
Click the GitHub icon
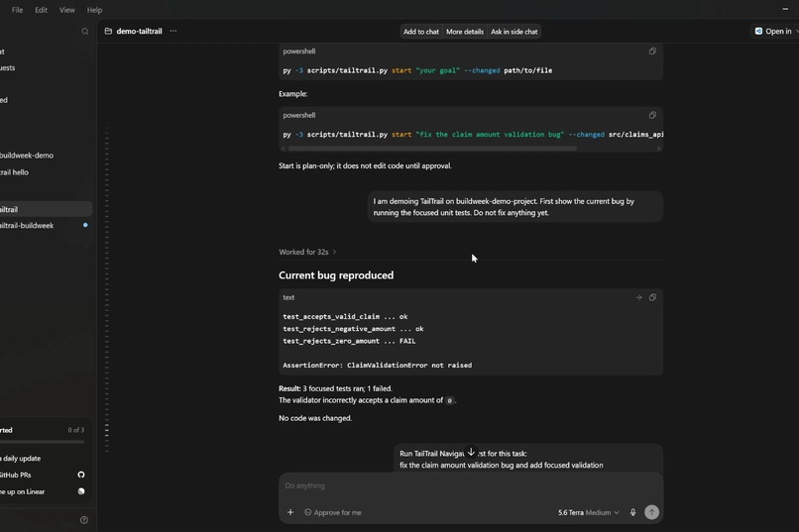[81, 475]
